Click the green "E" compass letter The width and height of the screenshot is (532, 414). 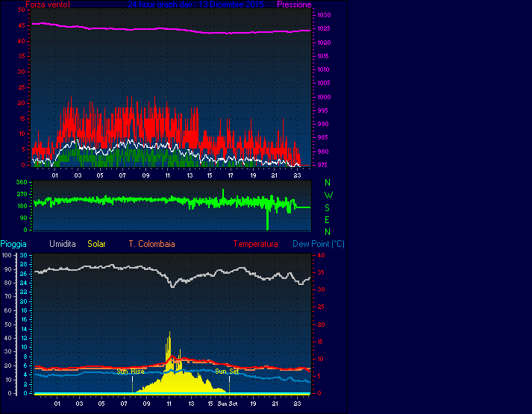[x=327, y=220]
